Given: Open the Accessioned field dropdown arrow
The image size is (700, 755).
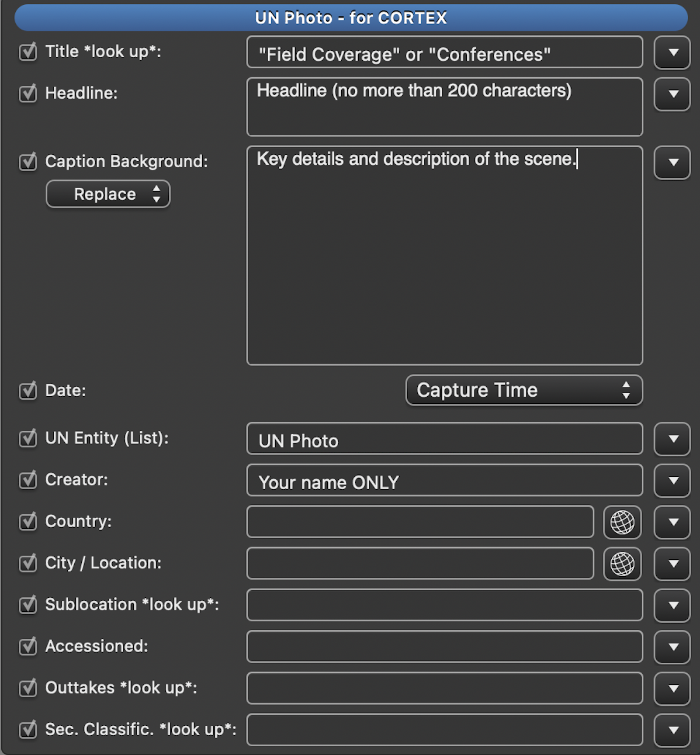Looking at the screenshot, I should click(673, 647).
